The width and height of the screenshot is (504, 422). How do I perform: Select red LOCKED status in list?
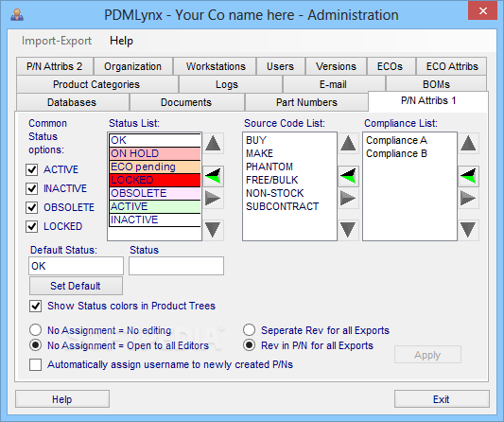[x=155, y=180]
